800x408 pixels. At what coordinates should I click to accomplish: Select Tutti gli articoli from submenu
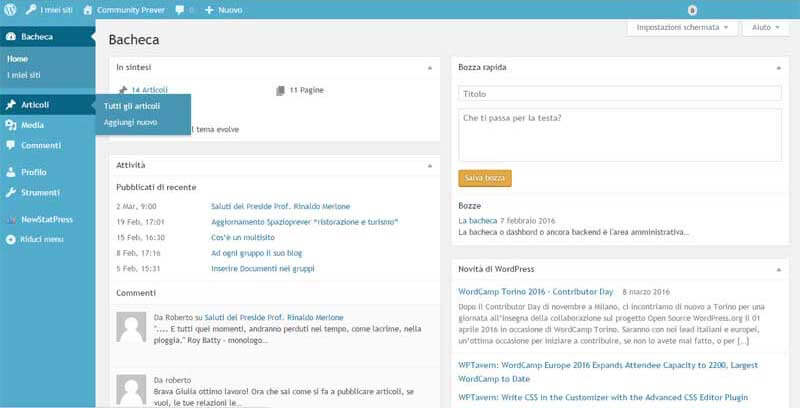132,106
